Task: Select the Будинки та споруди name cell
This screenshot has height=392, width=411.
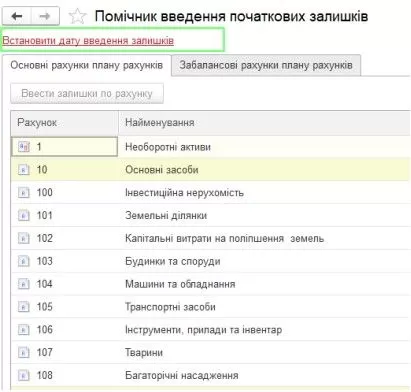Action: (265, 261)
